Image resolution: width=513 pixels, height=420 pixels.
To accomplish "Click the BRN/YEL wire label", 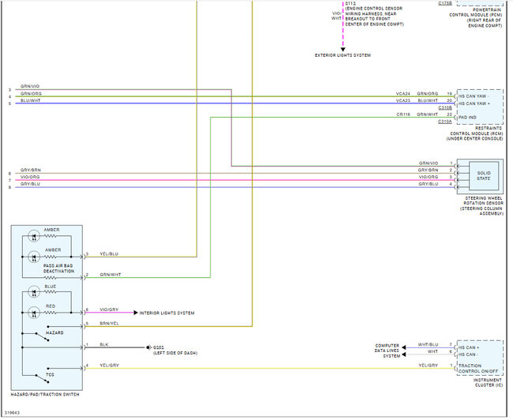I will pyautogui.click(x=109, y=324).
